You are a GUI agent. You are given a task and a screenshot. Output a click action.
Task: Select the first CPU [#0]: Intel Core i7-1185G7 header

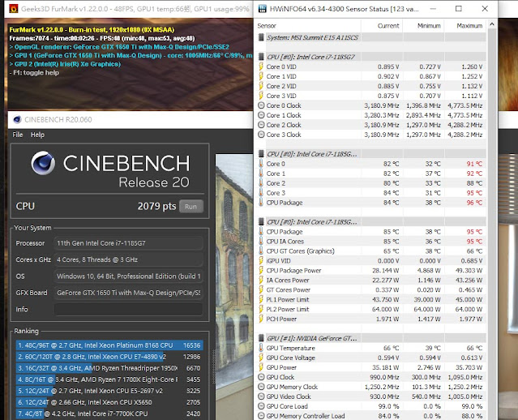371,57
